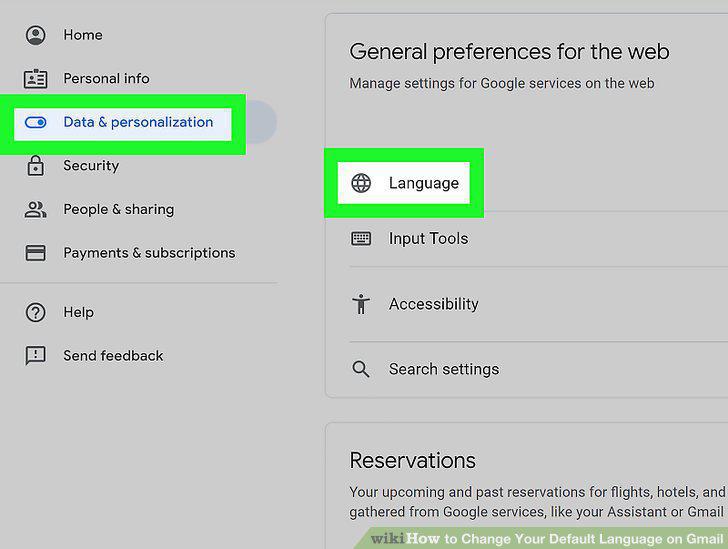Click the Payments credit card icon
The image size is (728, 549).
click(35, 253)
